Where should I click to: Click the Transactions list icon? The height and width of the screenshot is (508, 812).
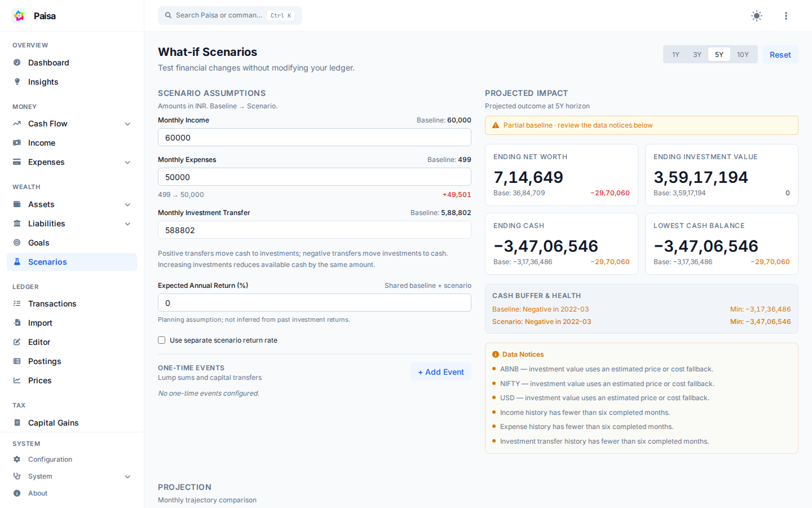17,304
